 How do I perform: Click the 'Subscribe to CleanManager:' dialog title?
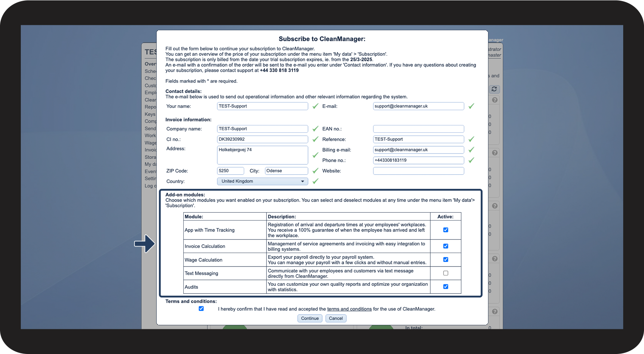tap(322, 39)
